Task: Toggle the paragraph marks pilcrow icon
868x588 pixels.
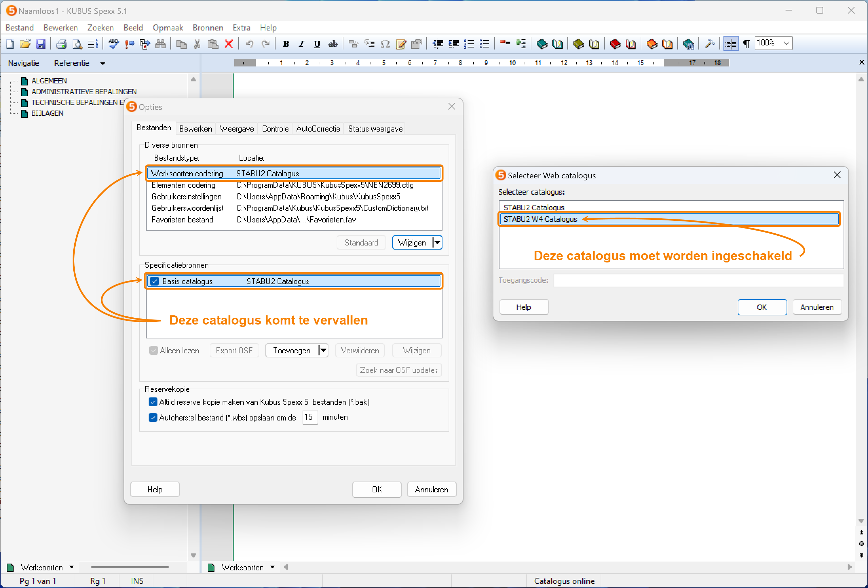Action: coord(746,44)
